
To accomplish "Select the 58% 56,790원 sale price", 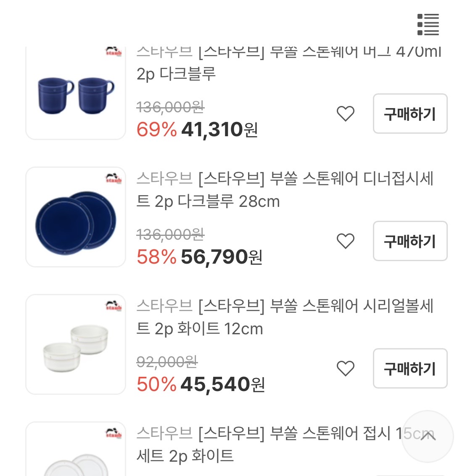I will [x=199, y=257].
